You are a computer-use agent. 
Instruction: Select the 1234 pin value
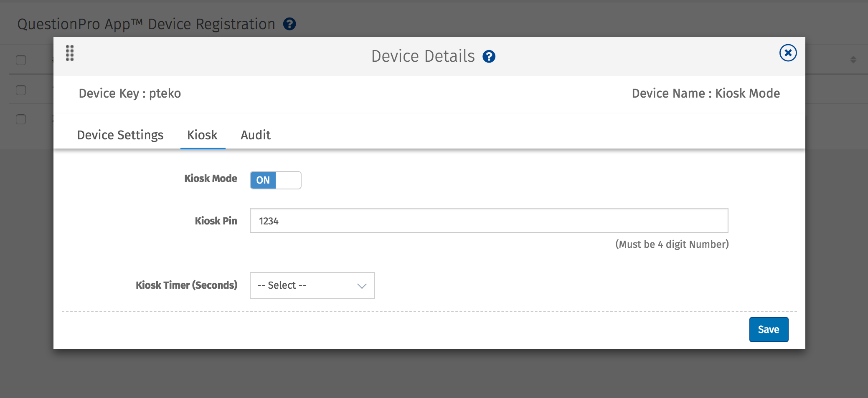coord(269,221)
